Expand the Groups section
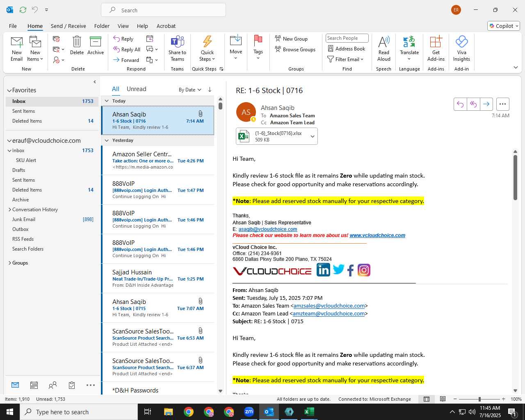The width and height of the screenshot is (525, 420). (x=10, y=263)
